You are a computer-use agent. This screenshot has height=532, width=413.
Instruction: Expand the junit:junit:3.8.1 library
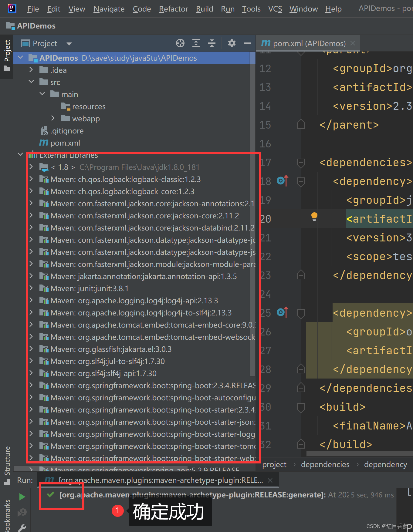31,288
